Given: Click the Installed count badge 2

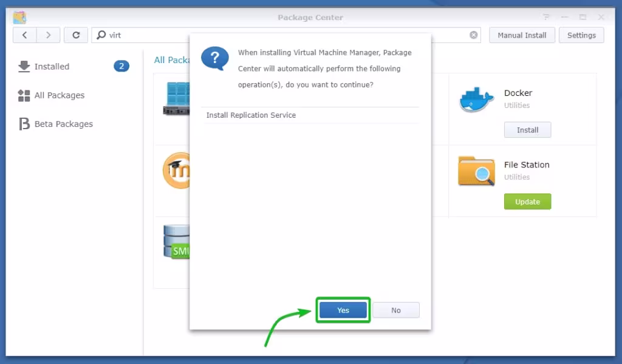Looking at the screenshot, I should click(x=121, y=66).
